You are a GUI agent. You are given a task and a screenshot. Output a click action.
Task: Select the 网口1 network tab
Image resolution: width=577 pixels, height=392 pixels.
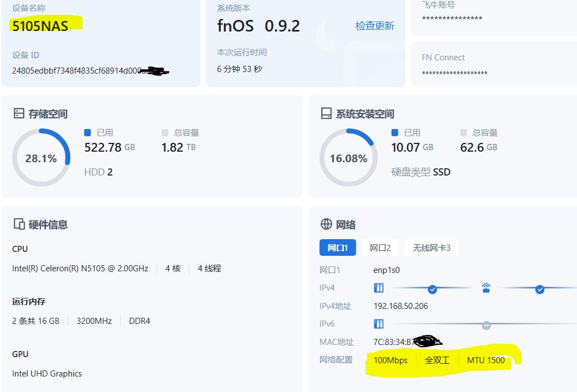(337, 247)
